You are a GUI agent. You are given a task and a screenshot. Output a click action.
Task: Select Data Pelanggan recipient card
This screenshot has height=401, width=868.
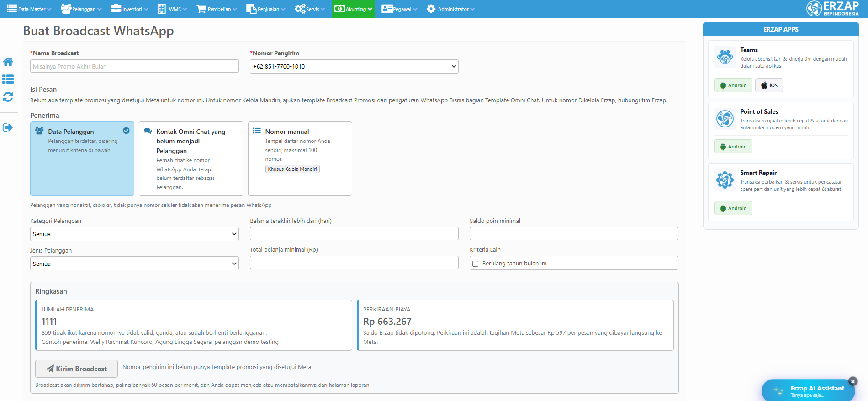click(82, 158)
